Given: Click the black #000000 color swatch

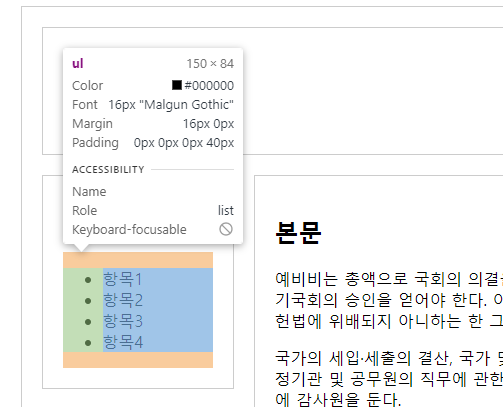Looking at the screenshot, I should 177,85.
